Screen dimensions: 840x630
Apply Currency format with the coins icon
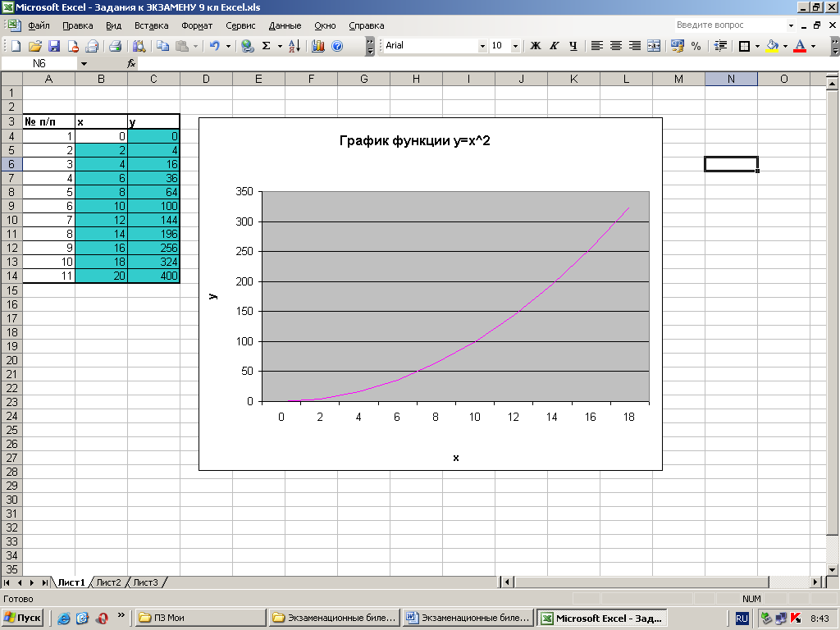coord(677,46)
